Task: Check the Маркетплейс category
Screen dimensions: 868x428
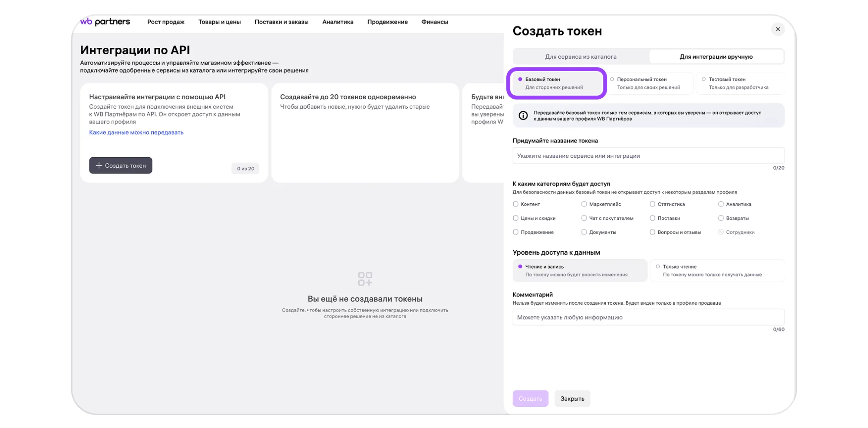Action: pyautogui.click(x=584, y=204)
